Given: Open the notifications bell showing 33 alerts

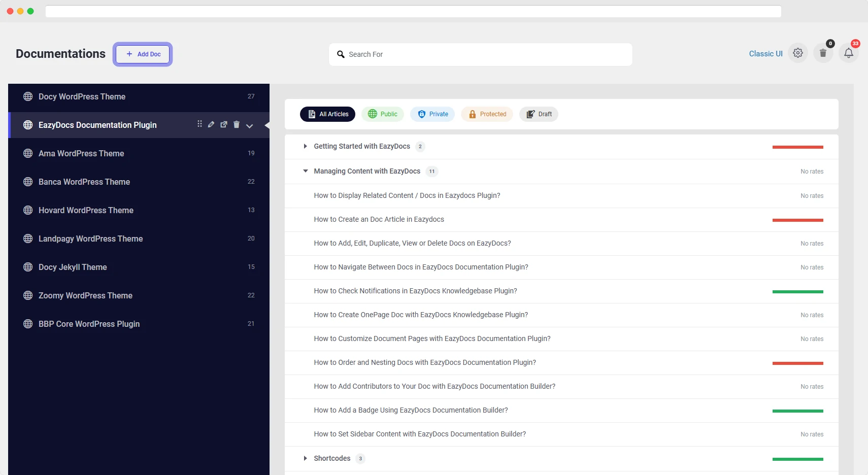Looking at the screenshot, I should click(x=848, y=53).
